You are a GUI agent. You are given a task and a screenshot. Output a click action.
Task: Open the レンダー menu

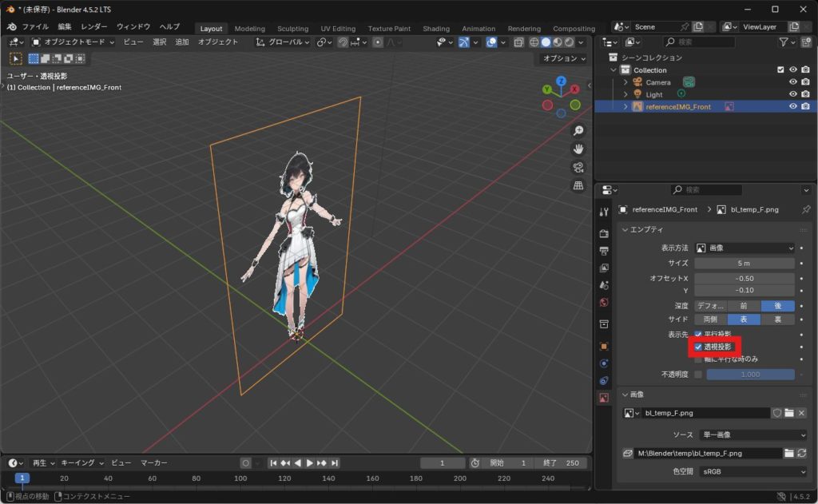94,26
